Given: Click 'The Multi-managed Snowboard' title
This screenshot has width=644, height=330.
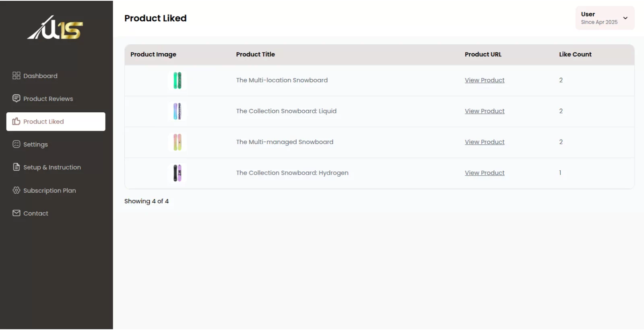Looking at the screenshot, I should click(x=285, y=142).
